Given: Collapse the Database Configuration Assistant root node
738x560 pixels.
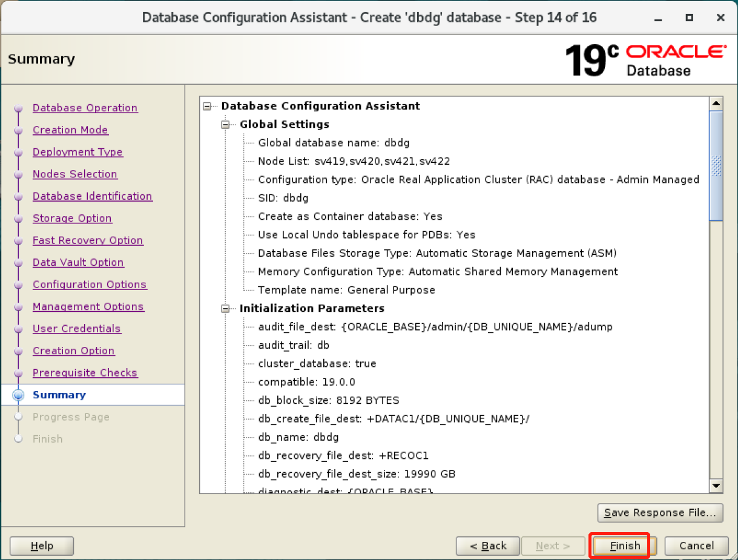Looking at the screenshot, I should pyautogui.click(x=208, y=106).
